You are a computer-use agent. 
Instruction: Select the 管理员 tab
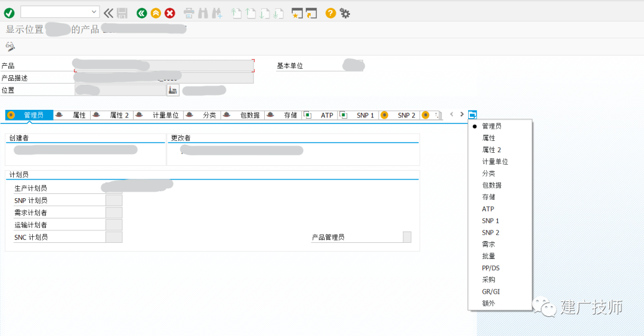coord(29,115)
